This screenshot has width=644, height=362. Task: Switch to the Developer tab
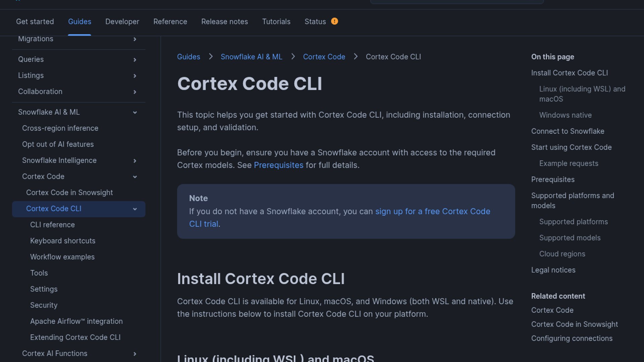(x=122, y=21)
